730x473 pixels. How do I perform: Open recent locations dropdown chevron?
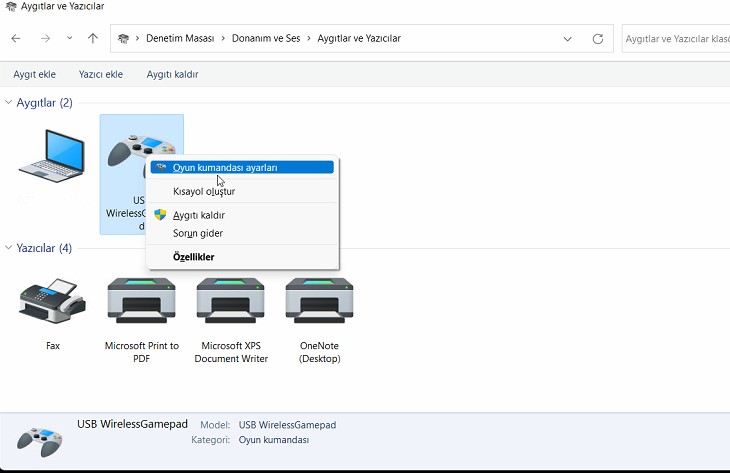click(x=69, y=39)
